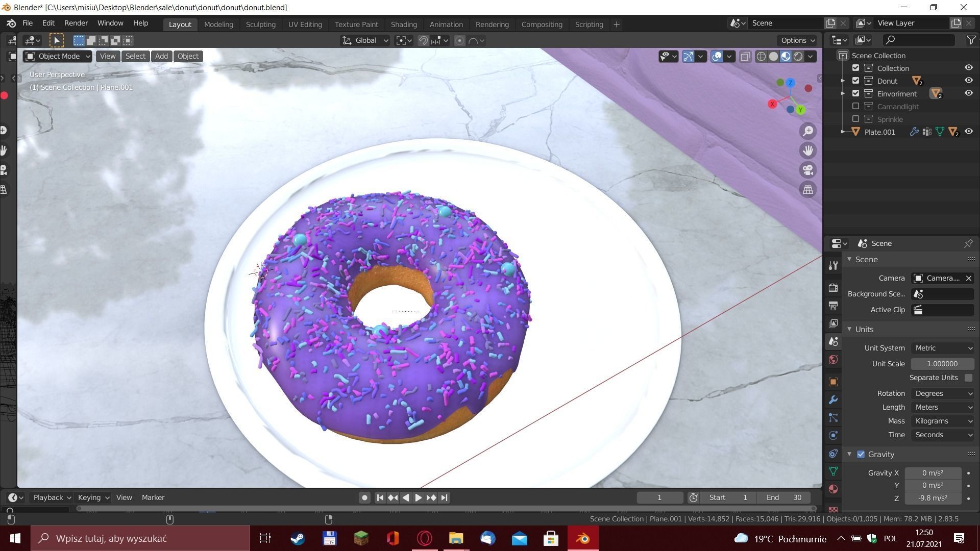
Task: Open Steam from the Windows taskbar
Action: [x=298, y=538]
